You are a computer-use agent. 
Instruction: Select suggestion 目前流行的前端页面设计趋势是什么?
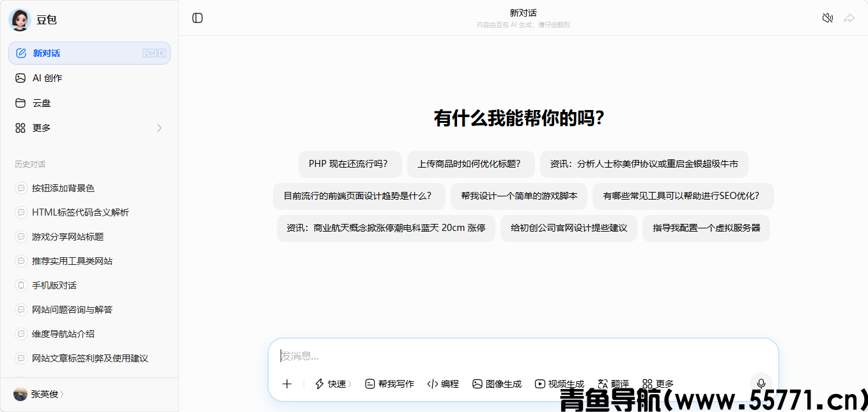click(359, 196)
